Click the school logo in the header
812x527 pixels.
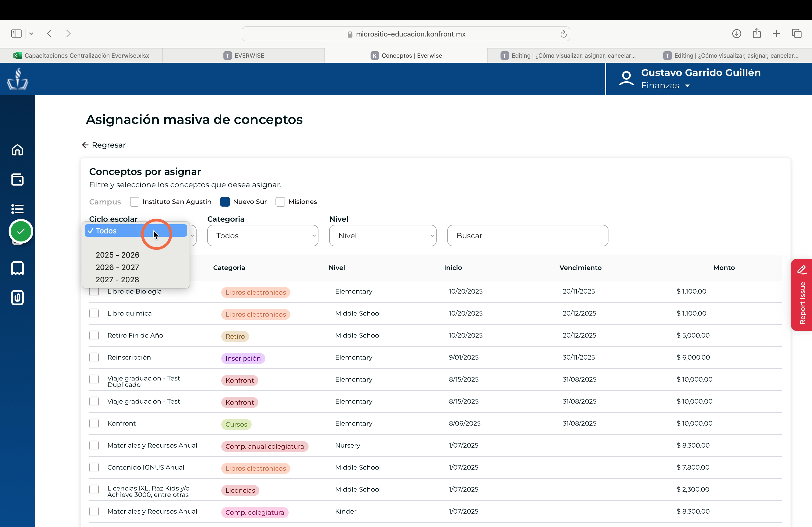tap(17, 79)
